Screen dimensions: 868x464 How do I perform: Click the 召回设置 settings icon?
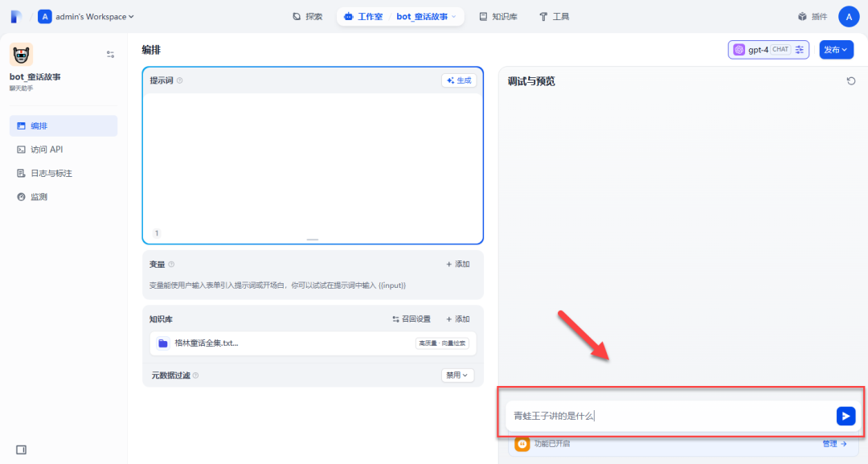tap(395, 319)
